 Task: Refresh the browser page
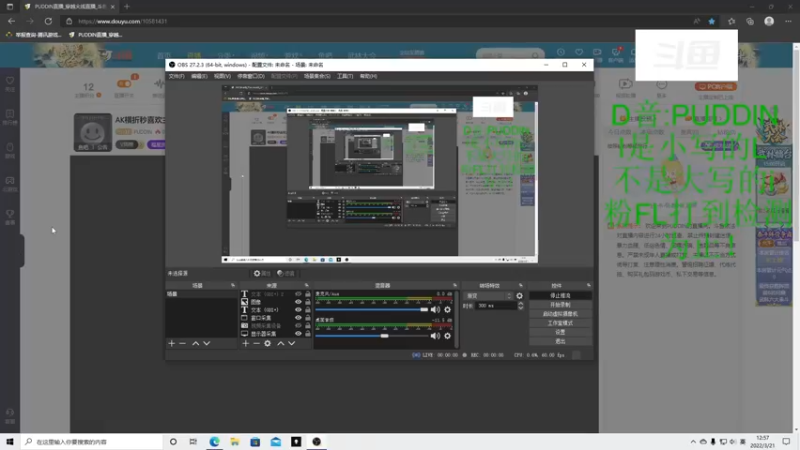(48, 21)
